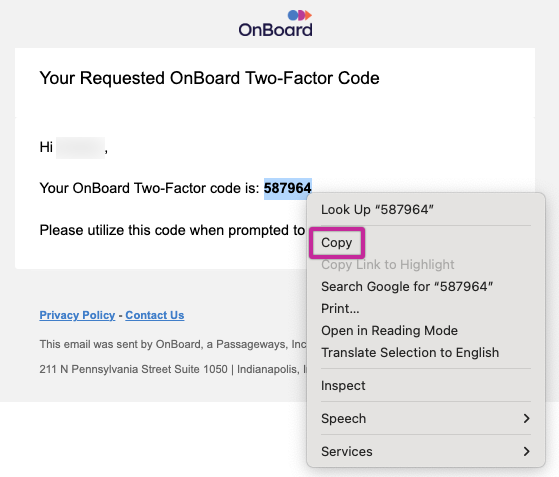Follow the Contact Us link
Viewport: 559px width, 477px height.
155,315
